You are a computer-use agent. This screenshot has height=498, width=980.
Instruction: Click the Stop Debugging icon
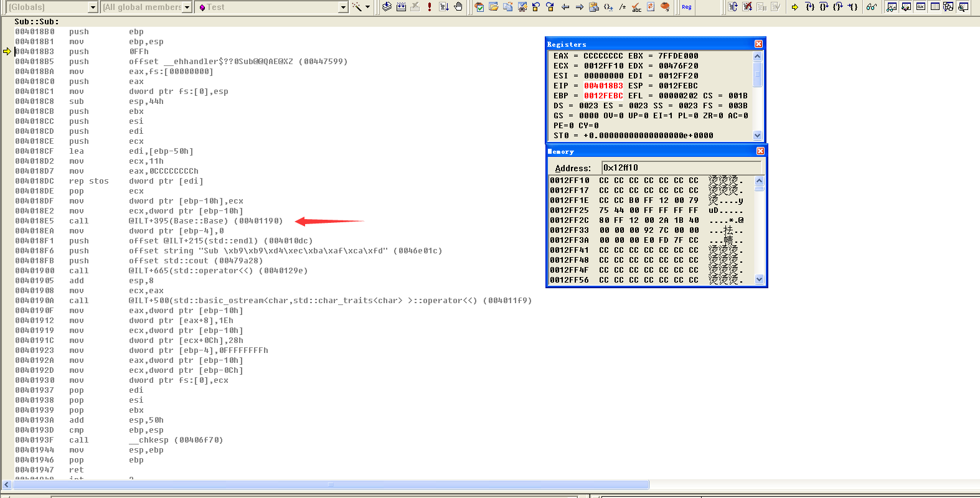[x=747, y=7]
